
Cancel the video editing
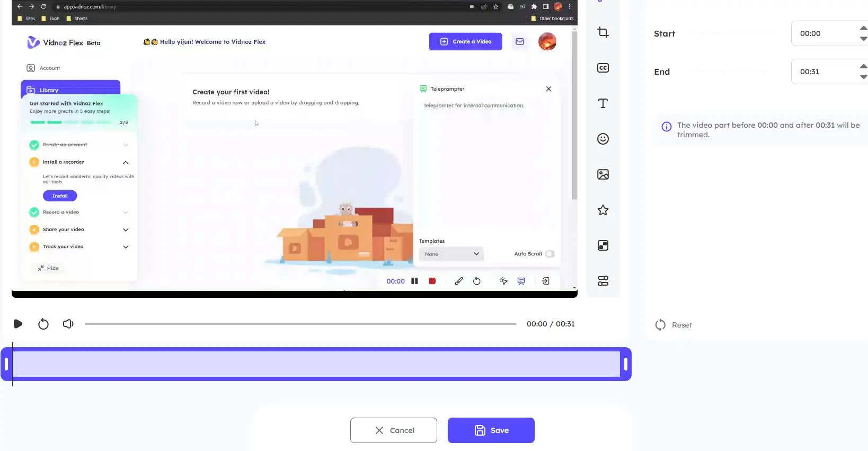pos(393,430)
